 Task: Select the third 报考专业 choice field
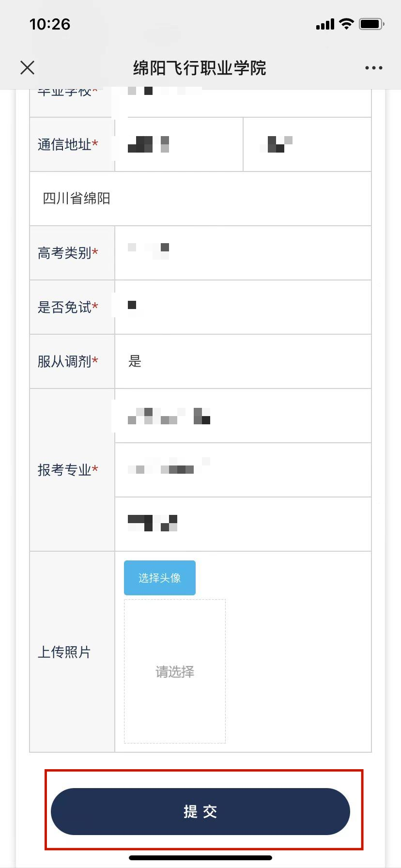(x=243, y=524)
